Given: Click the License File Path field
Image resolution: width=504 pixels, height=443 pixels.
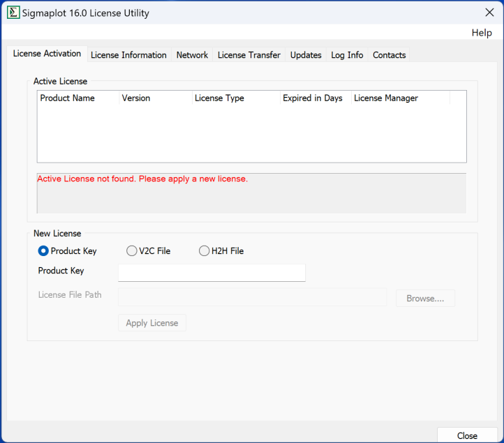Looking at the screenshot, I should (x=252, y=297).
